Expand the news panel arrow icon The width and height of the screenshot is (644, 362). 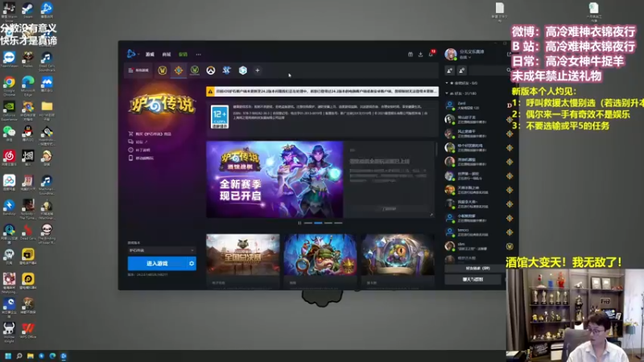tap(431, 214)
